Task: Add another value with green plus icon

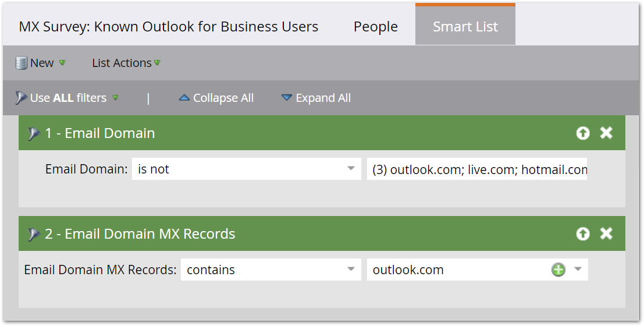Action: coord(558,270)
